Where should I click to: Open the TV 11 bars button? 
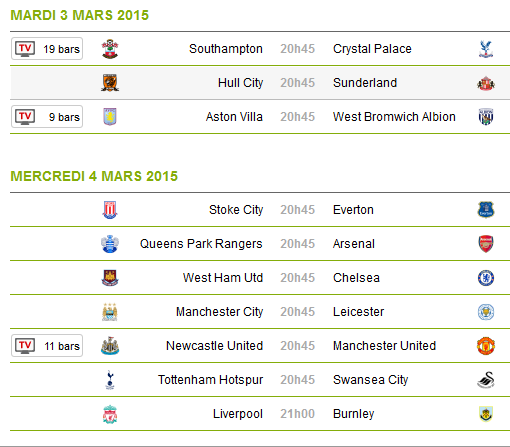(47, 346)
